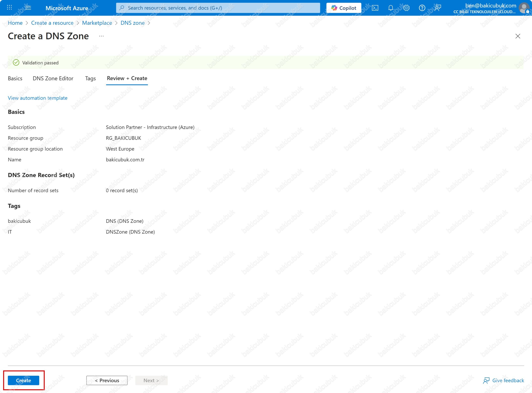This screenshot has height=393, width=532.
Task: Select the '0 record set(s)' value
Action: click(122, 190)
